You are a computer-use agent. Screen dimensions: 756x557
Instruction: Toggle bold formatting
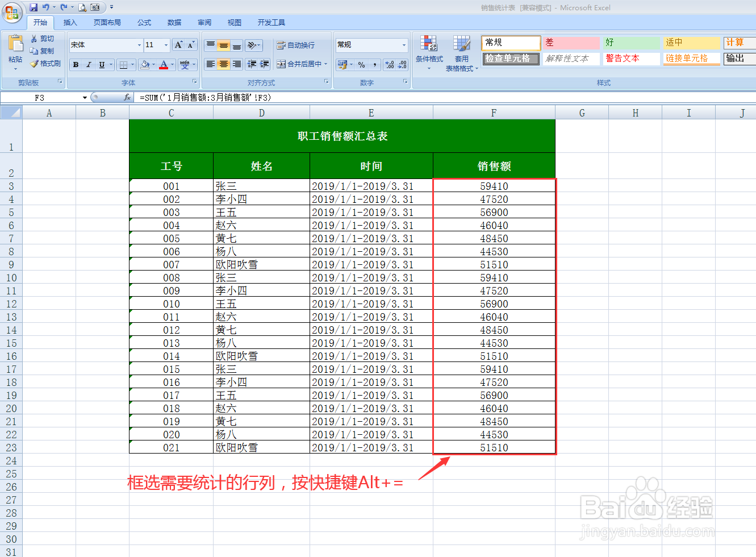(x=75, y=64)
